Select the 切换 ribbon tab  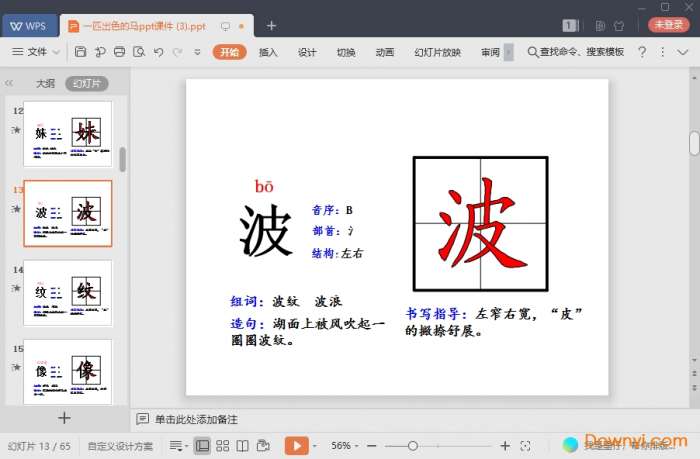point(346,52)
